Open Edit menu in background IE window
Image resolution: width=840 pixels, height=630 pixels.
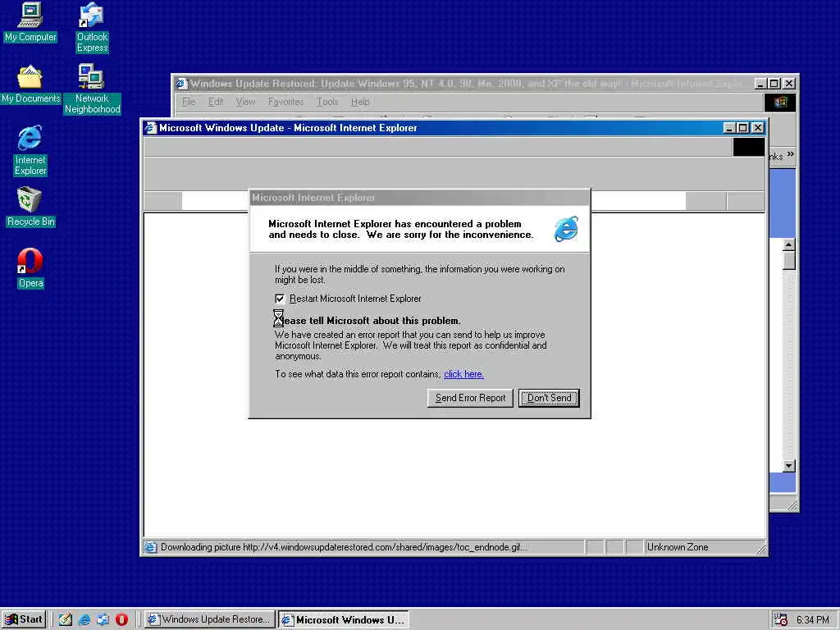coord(216,102)
